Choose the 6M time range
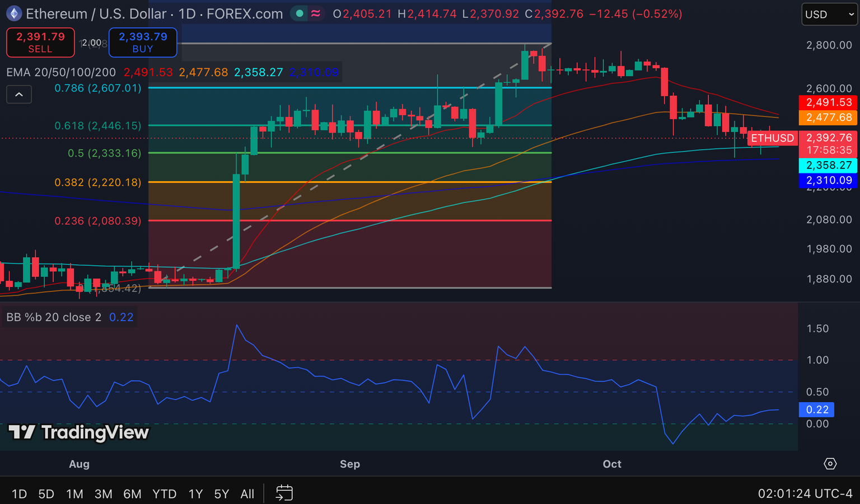This screenshot has width=860, height=504. 132,494
